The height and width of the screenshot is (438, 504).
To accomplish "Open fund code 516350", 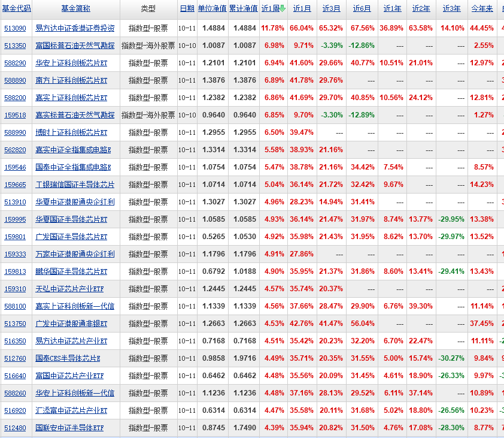I will point(15,341).
